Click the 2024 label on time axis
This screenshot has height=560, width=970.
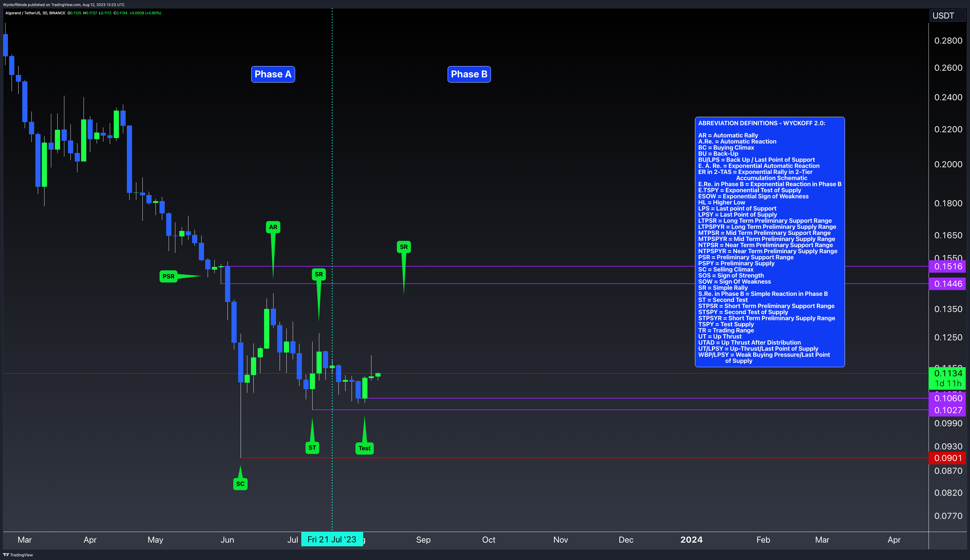pos(691,540)
